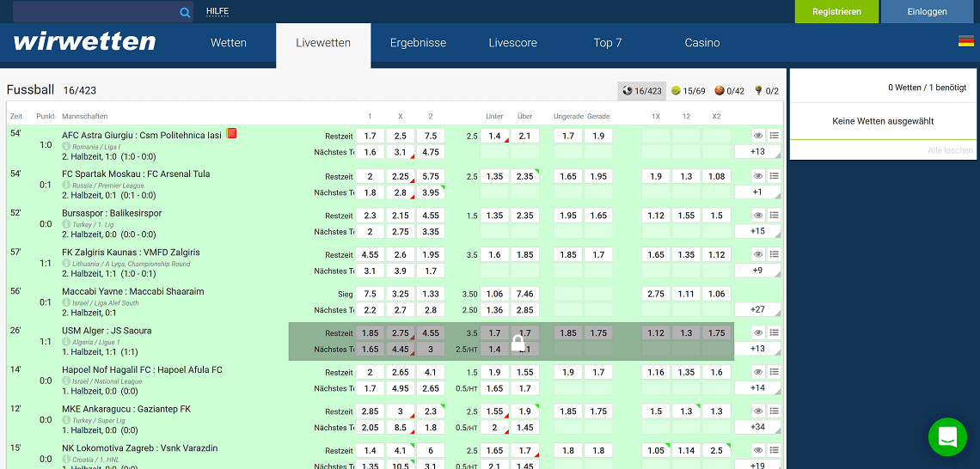
Task: Open list icon for AFC Astra Giurgiu match
Action: coord(774,136)
